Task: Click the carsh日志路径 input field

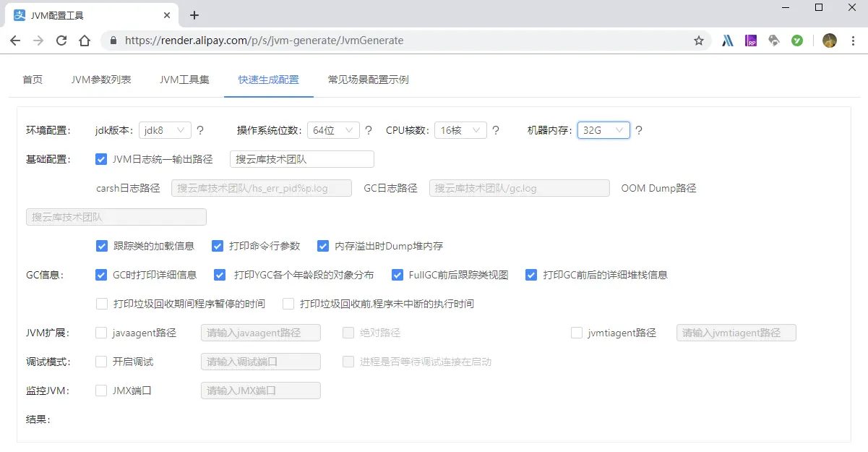Action: point(262,188)
